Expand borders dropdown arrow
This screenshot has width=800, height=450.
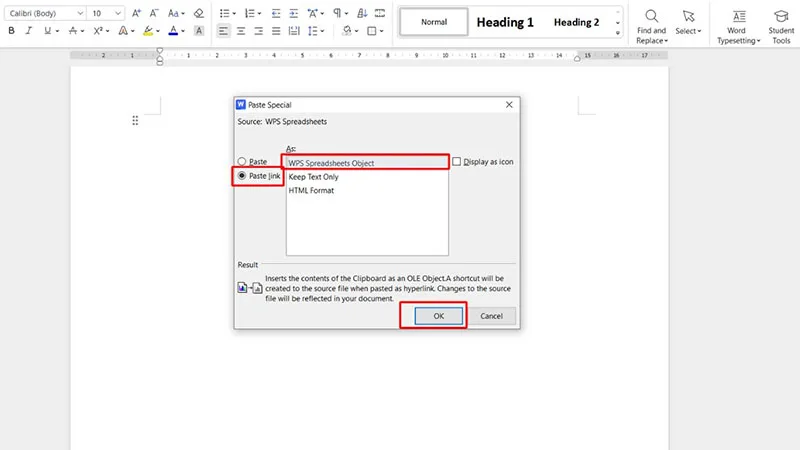[382, 31]
